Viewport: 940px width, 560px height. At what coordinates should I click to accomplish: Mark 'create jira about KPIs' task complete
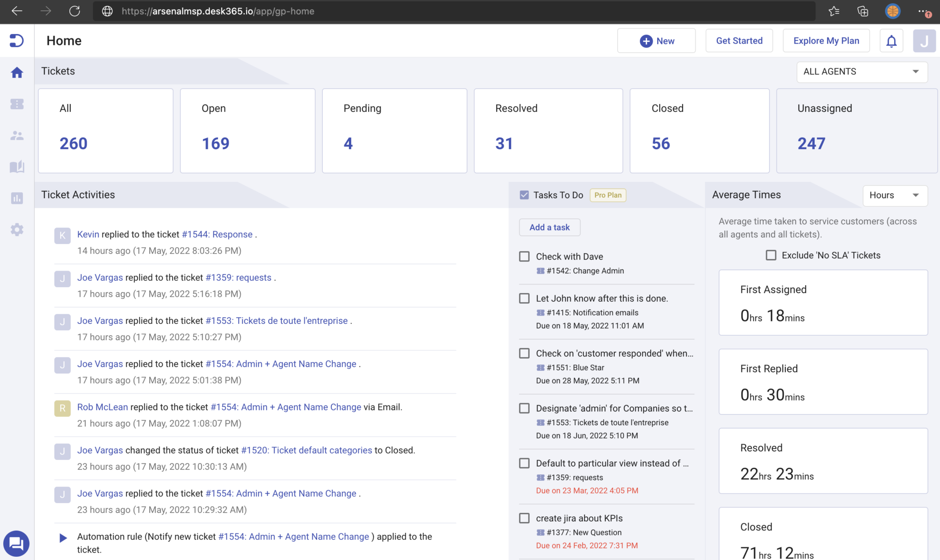tap(524, 518)
